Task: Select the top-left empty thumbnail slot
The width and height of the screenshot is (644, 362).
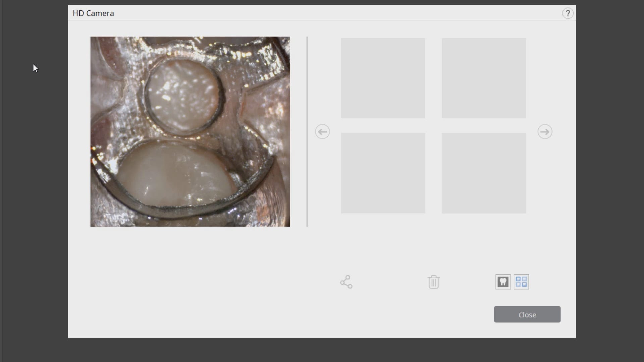Action: (x=383, y=78)
